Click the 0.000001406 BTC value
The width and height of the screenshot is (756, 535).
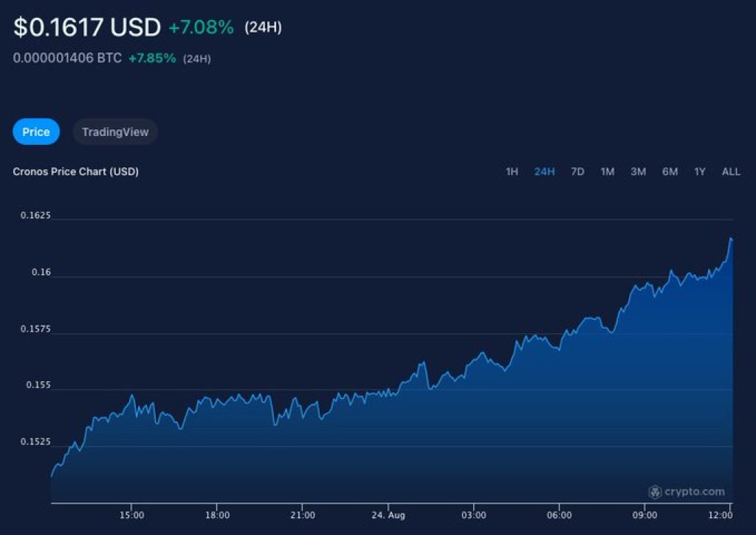point(67,58)
